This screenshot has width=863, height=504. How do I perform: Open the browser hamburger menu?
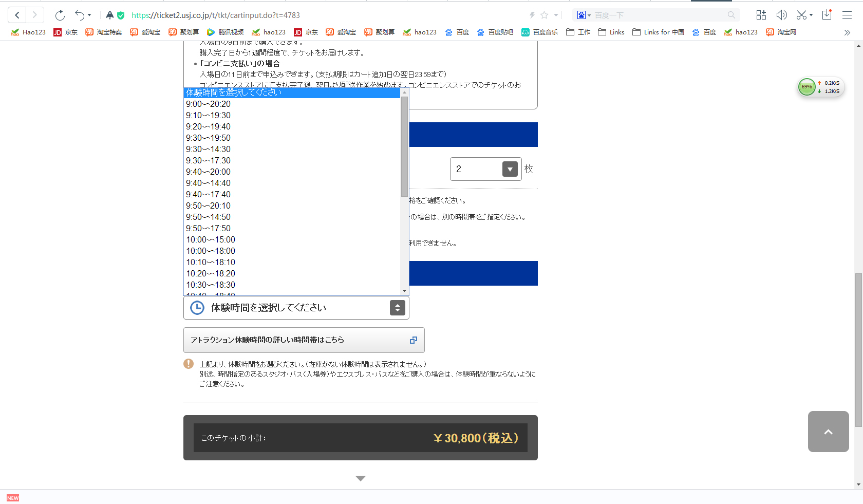click(847, 15)
